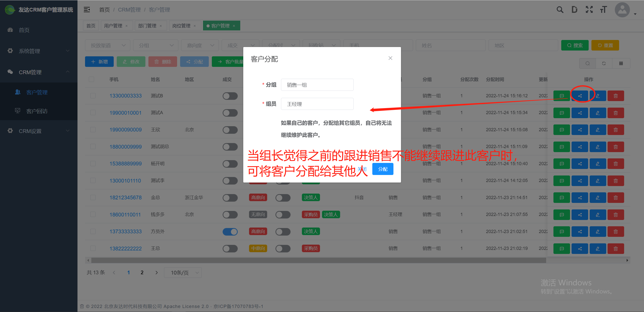The image size is (644, 312).
Task: Toggle second switch in 金总 row
Action: click(x=283, y=198)
